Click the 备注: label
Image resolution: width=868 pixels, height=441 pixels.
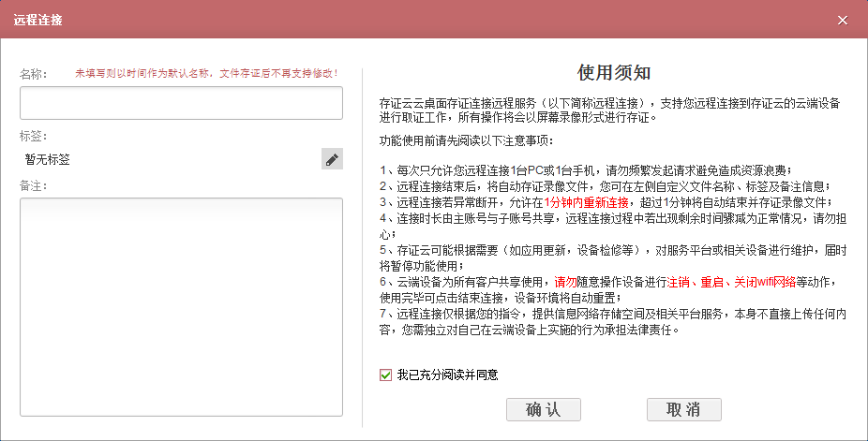(x=33, y=185)
